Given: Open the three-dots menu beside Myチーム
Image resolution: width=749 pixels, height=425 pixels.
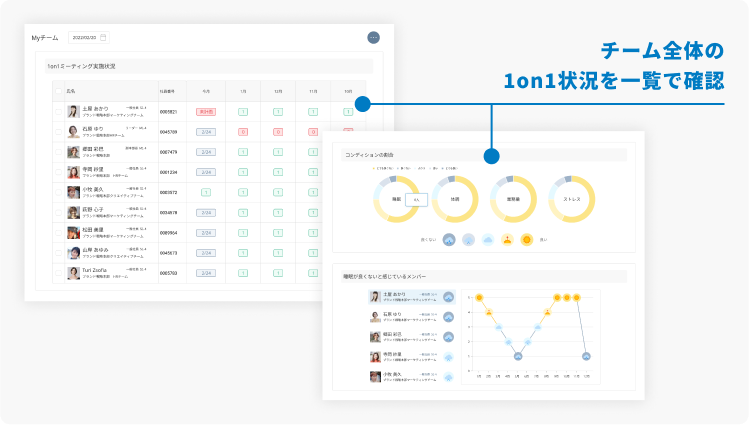Looking at the screenshot, I should [372, 38].
